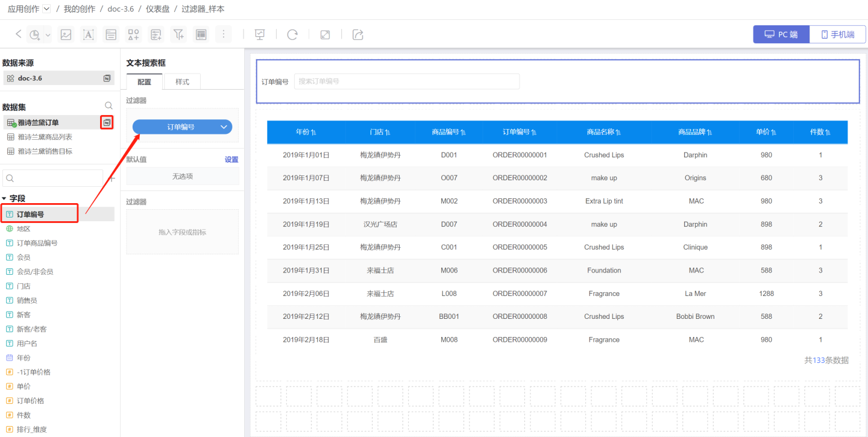This screenshot has height=437, width=868.
Task: Click the 搜索订单编号 search input
Action: (x=406, y=81)
